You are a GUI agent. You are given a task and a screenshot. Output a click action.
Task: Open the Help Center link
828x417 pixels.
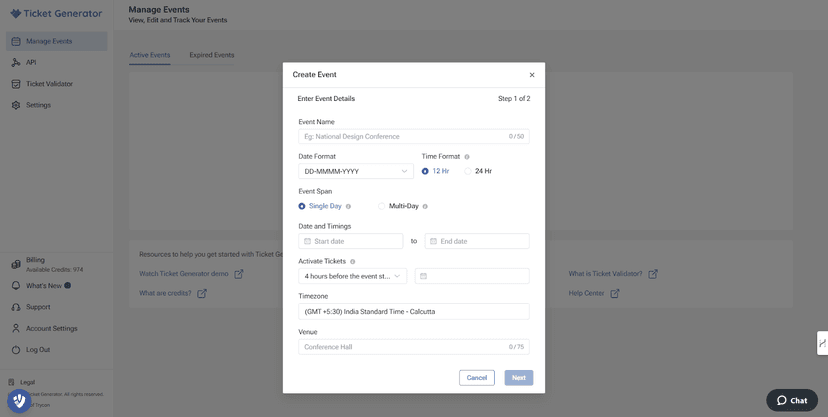(x=586, y=293)
